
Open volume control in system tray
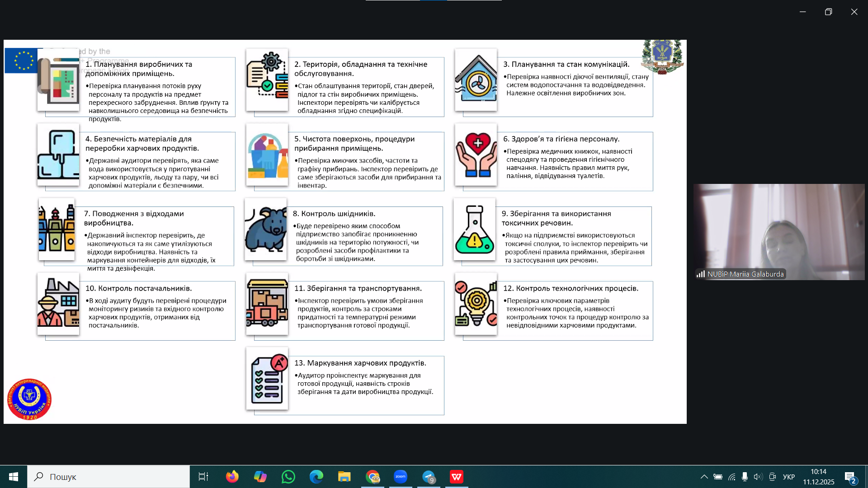758,477
